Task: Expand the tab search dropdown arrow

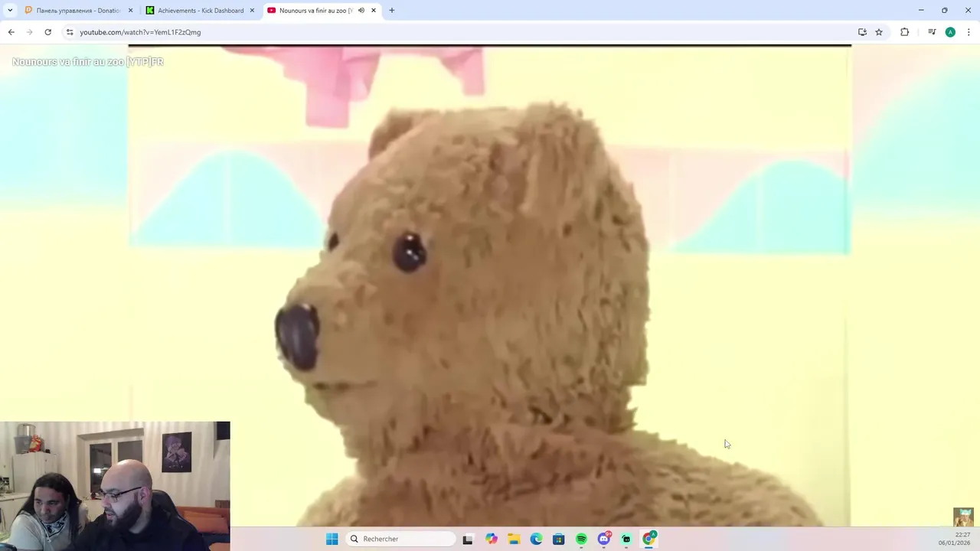Action: 9,10
